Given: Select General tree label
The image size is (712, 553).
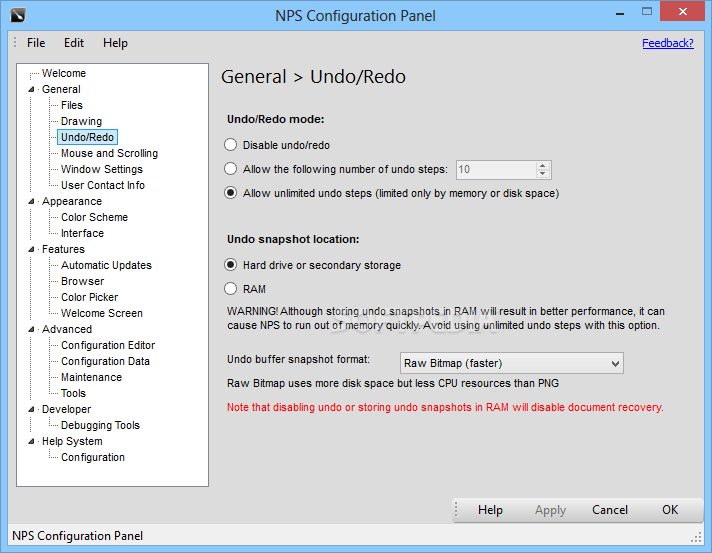Looking at the screenshot, I should pyautogui.click(x=61, y=89).
